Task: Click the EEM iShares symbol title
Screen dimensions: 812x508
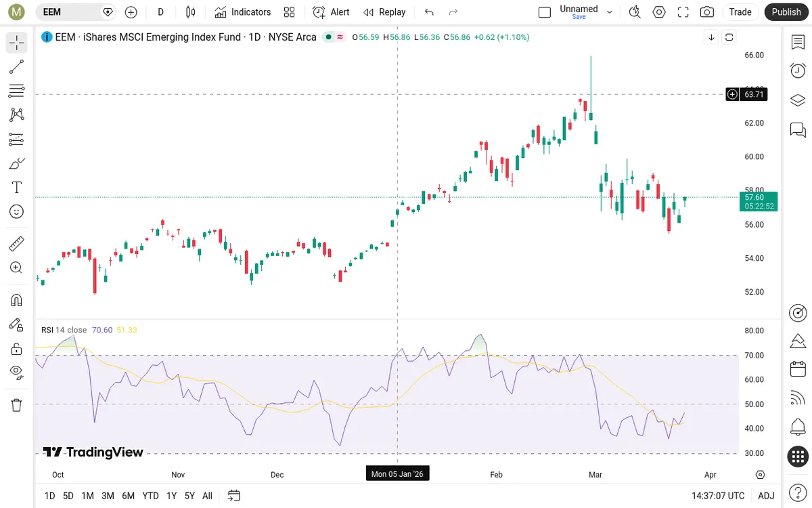Action: [186, 37]
